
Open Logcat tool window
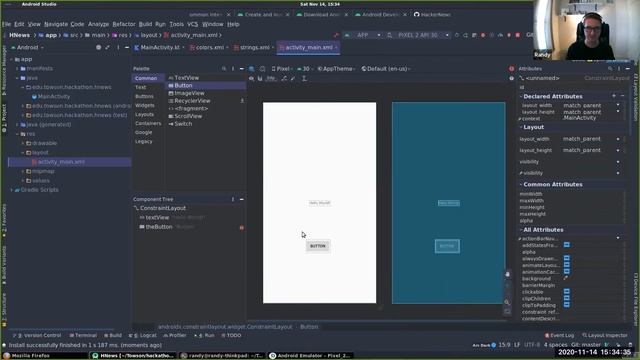pos(143,335)
